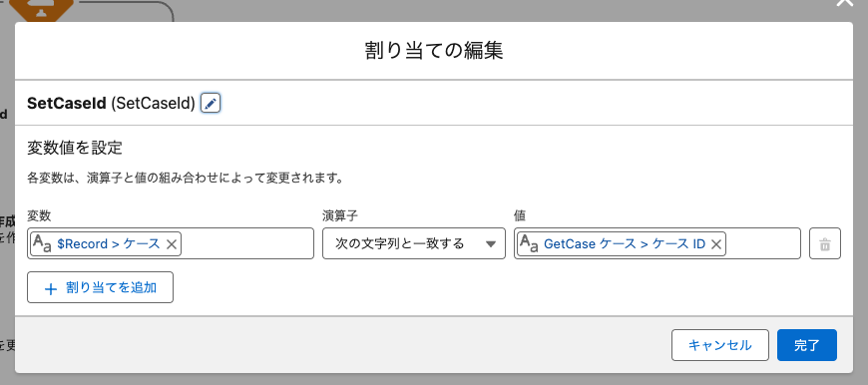Click the Aa text icon in the GetCase pill

pyautogui.click(x=530, y=243)
